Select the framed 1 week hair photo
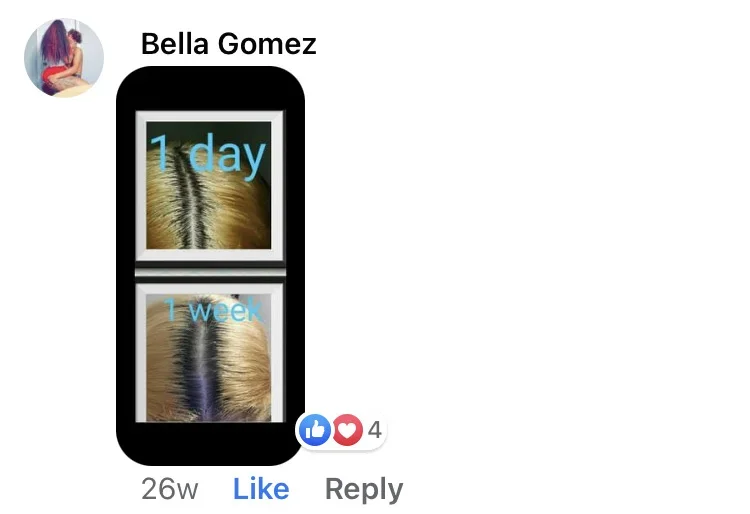This screenshot has height=514, width=750. (210, 353)
